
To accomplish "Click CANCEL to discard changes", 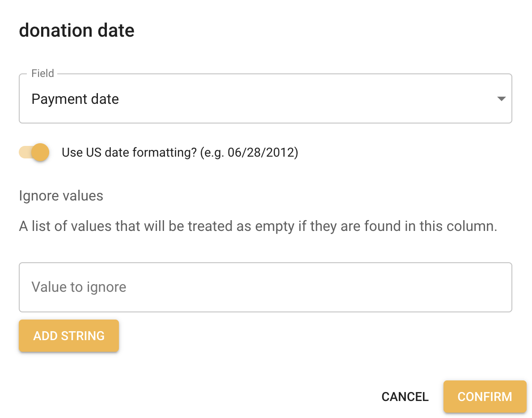I will (405, 397).
